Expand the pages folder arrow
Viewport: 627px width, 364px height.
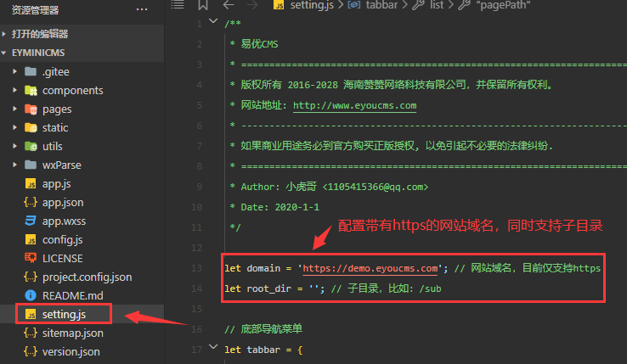point(14,109)
